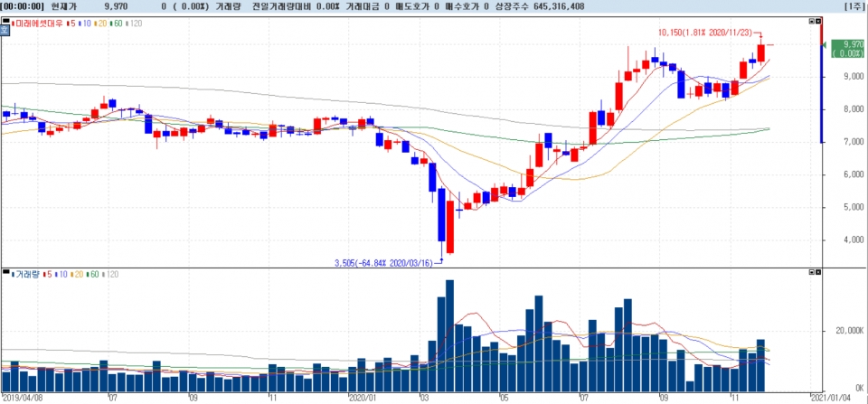Close the price chart panel
Viewport: 868px width, 404px height.
click(x=817, y=21)
